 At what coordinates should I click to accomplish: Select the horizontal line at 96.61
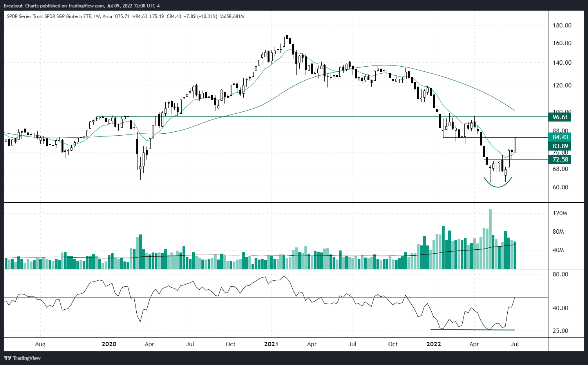tap(321, 117)
